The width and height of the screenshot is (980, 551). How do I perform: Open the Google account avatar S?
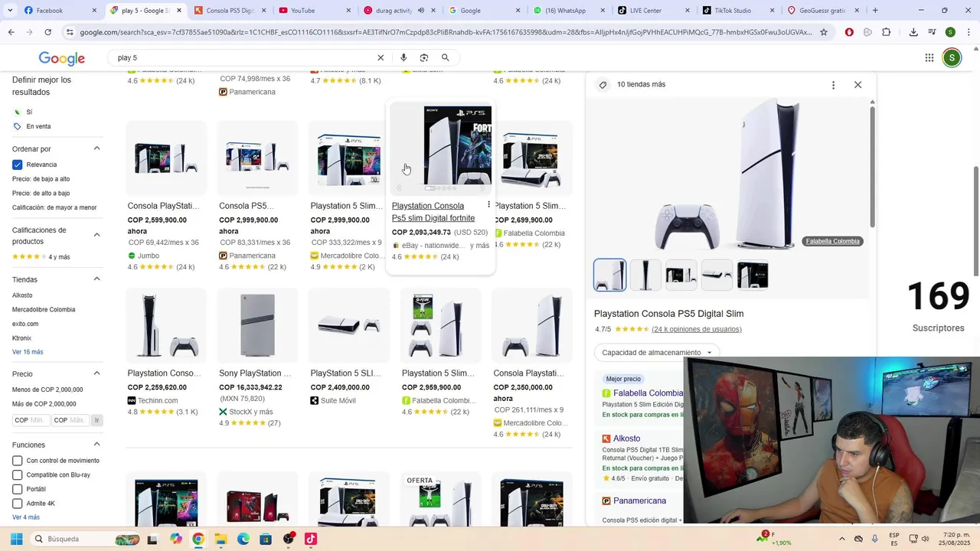(952, 58)
